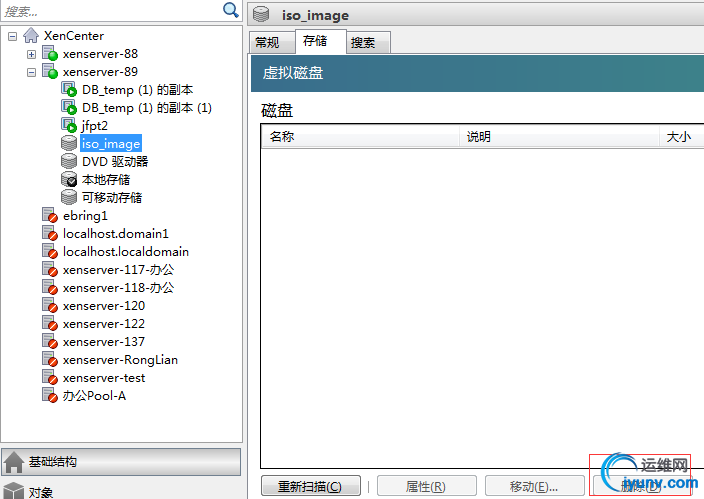
Task: Select xenserver-122 server
Action: click(x=104, y=324)
